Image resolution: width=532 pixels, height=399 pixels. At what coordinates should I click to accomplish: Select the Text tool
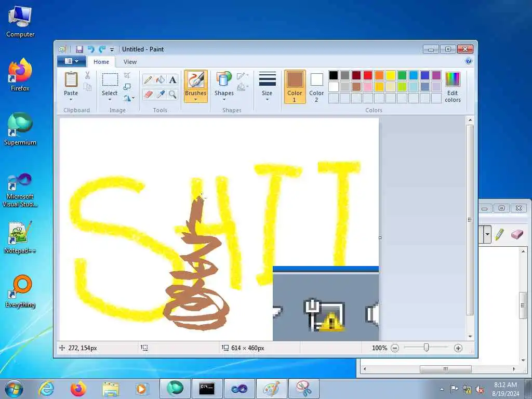pos(172,79)
